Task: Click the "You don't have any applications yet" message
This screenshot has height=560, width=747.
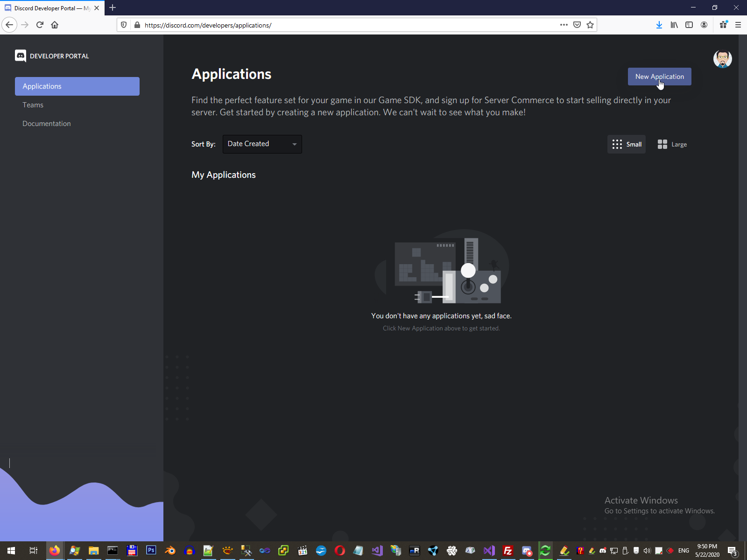Action: click(x=441, y=316)
